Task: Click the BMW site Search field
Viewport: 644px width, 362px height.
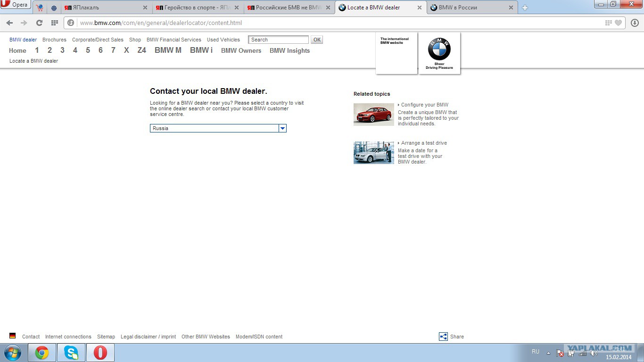Action: coord(279,40)
